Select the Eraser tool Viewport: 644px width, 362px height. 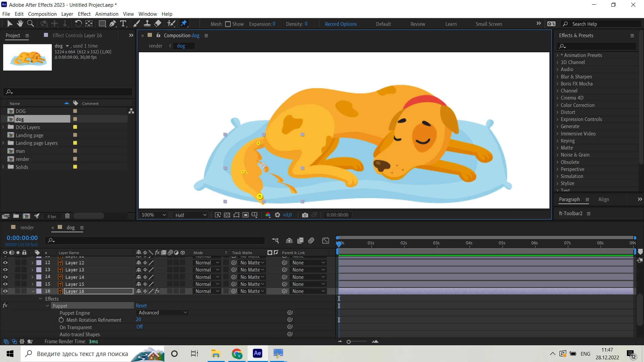coord(158,23)
